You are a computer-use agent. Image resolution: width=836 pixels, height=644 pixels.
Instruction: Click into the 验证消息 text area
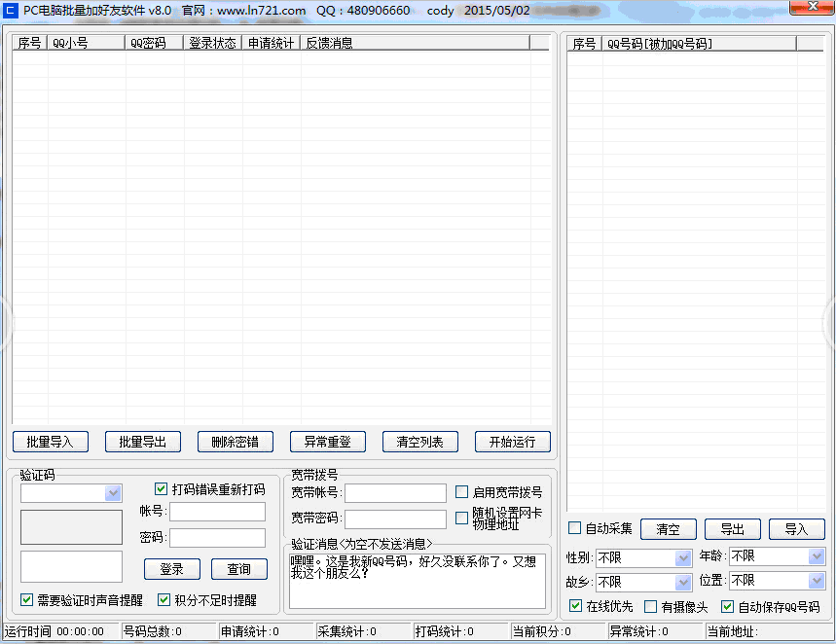[x=417, y=581]
